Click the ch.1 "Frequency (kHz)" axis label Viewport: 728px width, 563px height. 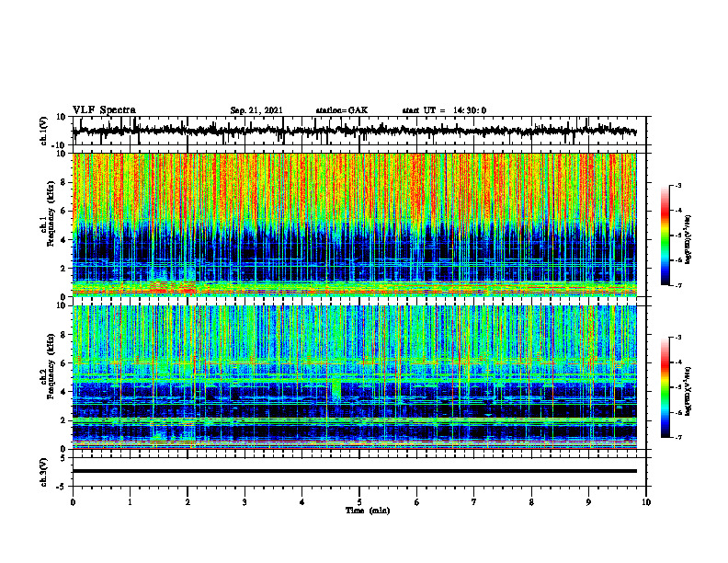[51, 214]
